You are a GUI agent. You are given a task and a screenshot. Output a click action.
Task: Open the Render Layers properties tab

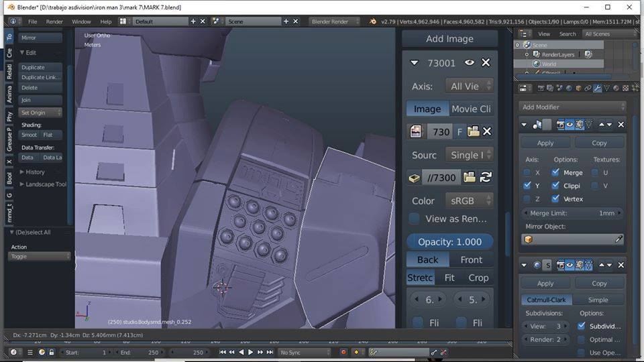tap(550, 88)
